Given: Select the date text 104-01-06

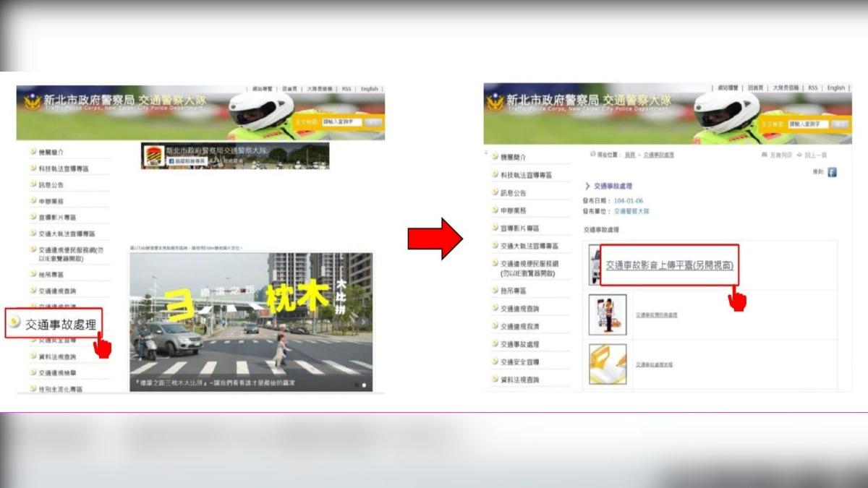Looking at the screenshot, I should pyautogui.click(x=628, y=200).
